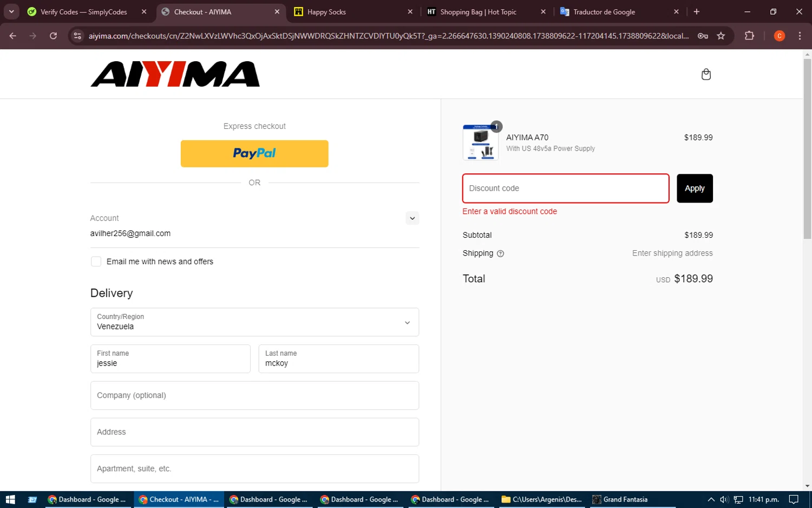Click the First name field
Image resolution: width=812 pixels, height=508 pixels.
click(171, 359)
